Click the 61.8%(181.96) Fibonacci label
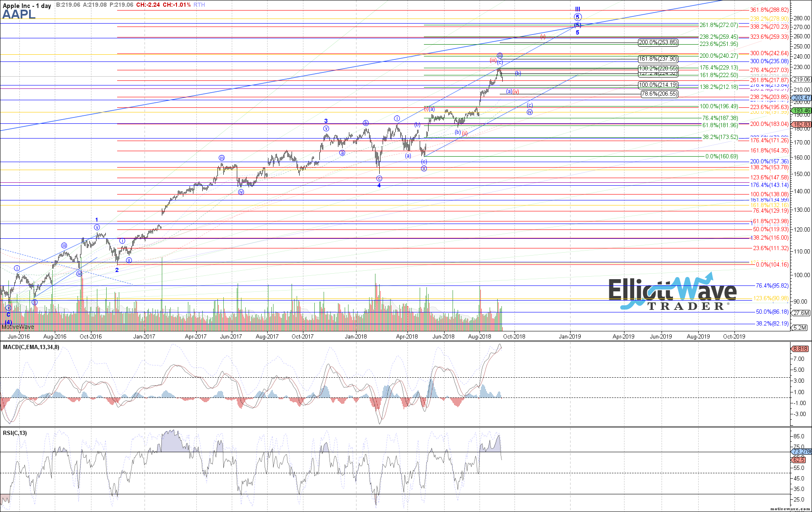This screenshot has width=812, height=512. pyautogui.click(x=720, y=125)
